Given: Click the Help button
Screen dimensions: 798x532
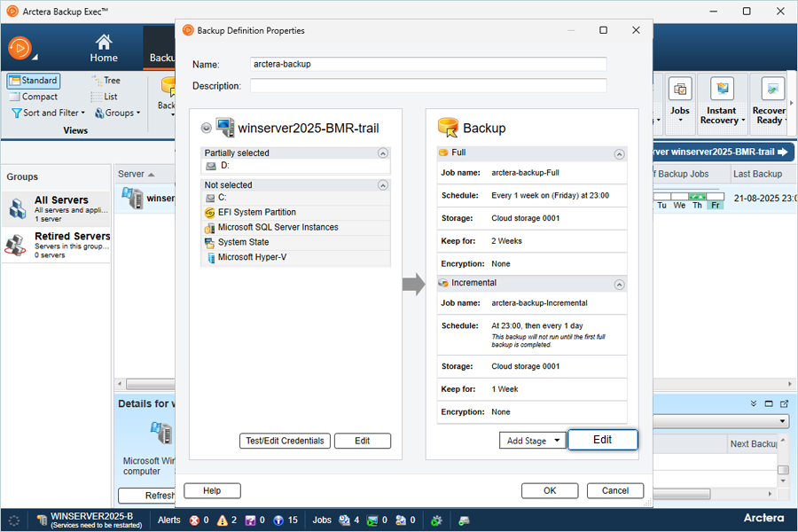Looking at the screenshot, I should click(x=212, y=490).
